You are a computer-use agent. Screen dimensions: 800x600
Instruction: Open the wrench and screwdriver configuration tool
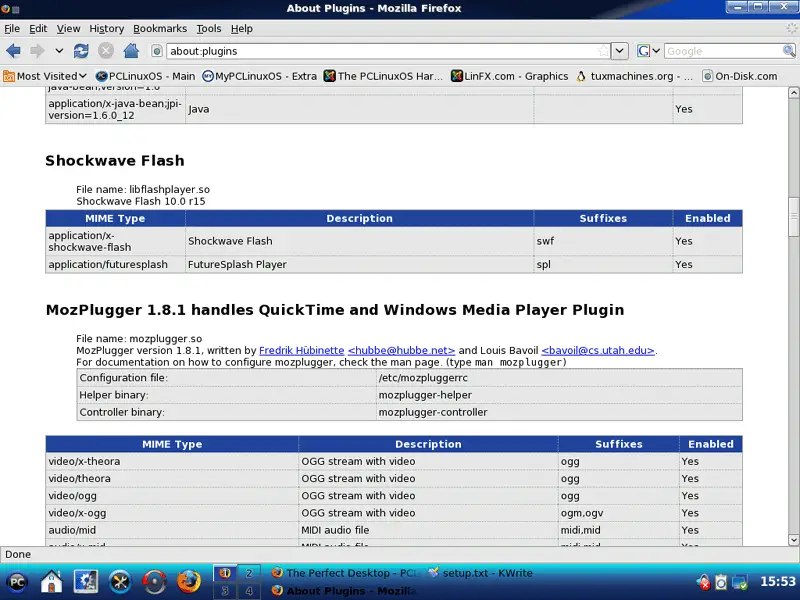[x=120, y=582]
